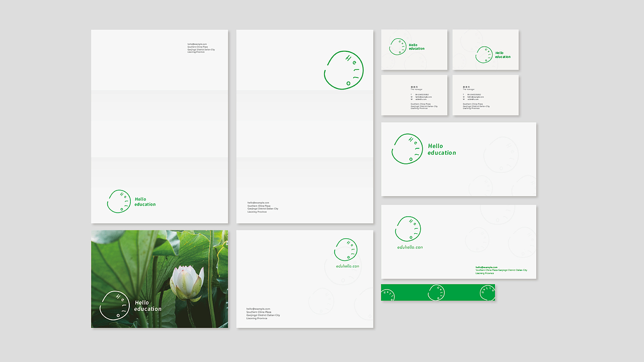644x362 pixels.
Task: Click the address block at top right of the first letterhead
Action: coord(201,48)
